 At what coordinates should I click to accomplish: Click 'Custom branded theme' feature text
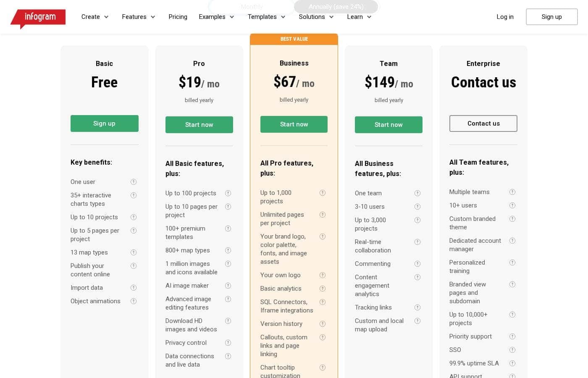(x=472, y=223)
